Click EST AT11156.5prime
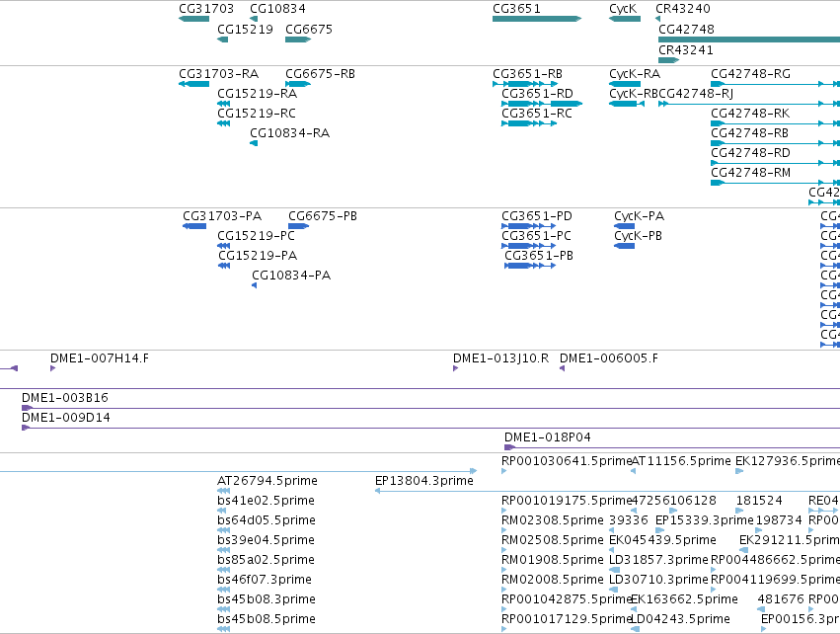 [634, 471]
